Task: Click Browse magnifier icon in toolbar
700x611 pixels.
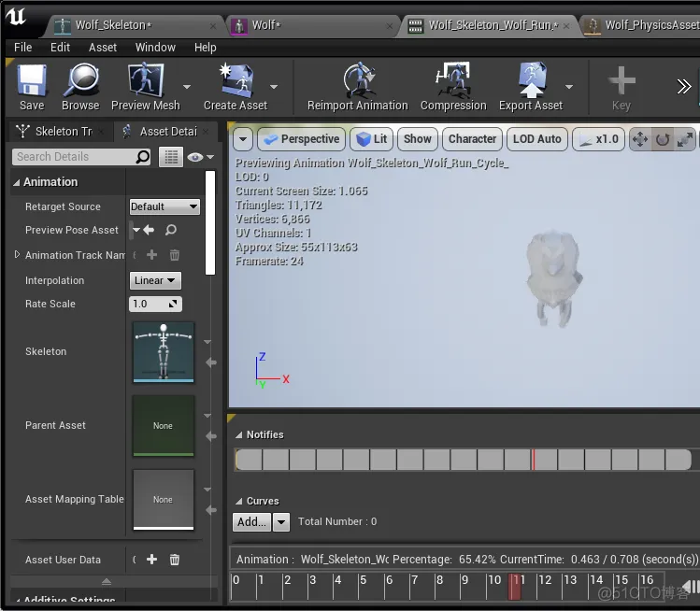Action: pyautogui.click(x=80, y=80)
